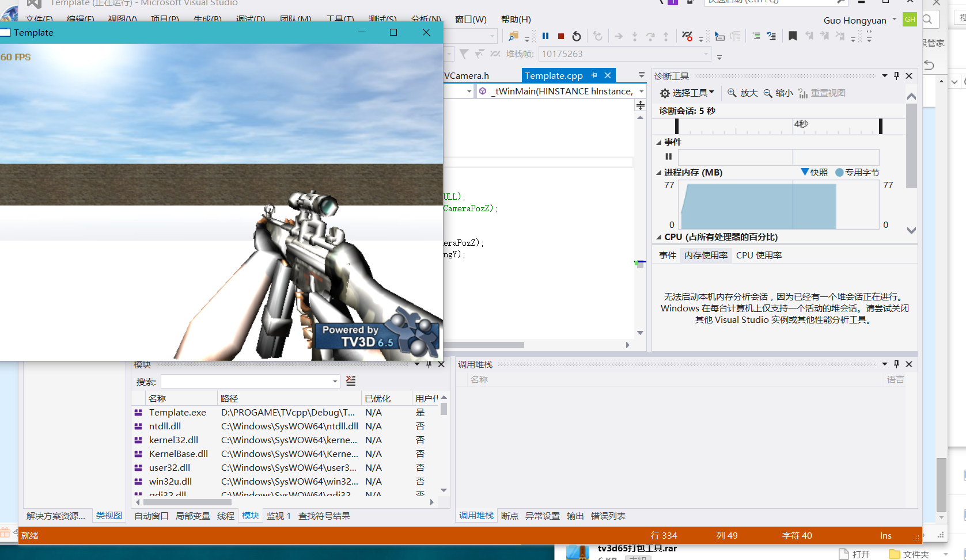This screenshot has height=560, width=966.
Task: Click the GH account avatar badge
Action: click(x=910, y=20)
